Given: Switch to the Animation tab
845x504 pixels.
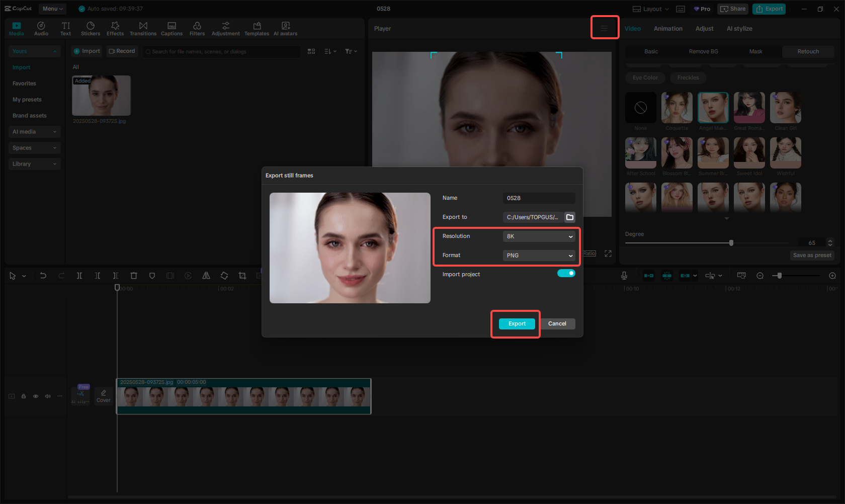Looking at the screenshot, I should pos(668,29).
